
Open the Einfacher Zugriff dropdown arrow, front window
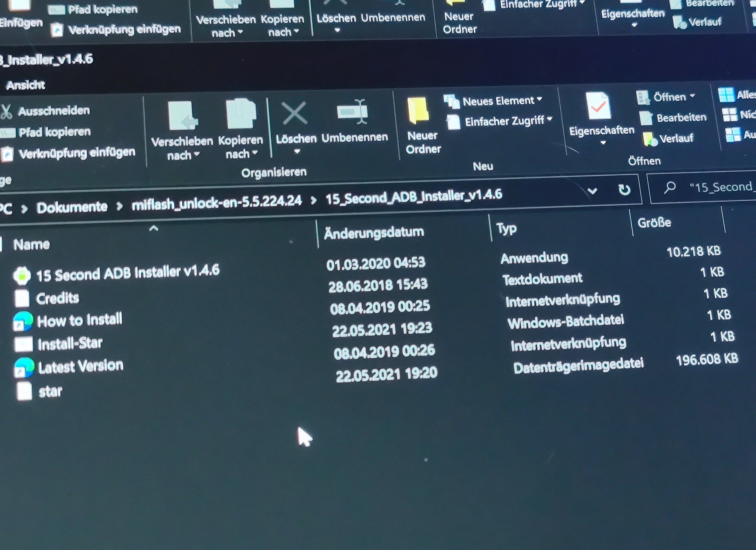click(550, 119)
